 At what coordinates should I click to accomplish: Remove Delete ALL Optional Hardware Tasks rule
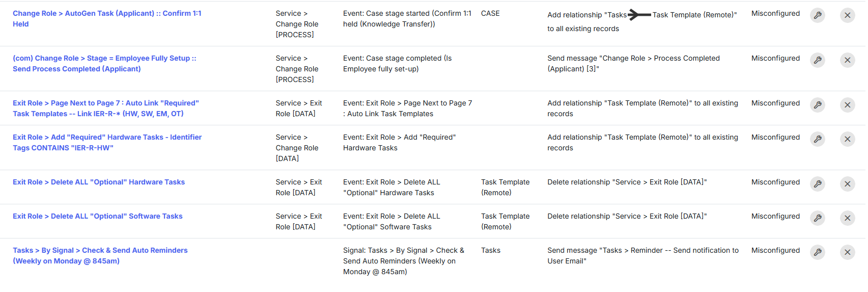[x=848, y=184]
